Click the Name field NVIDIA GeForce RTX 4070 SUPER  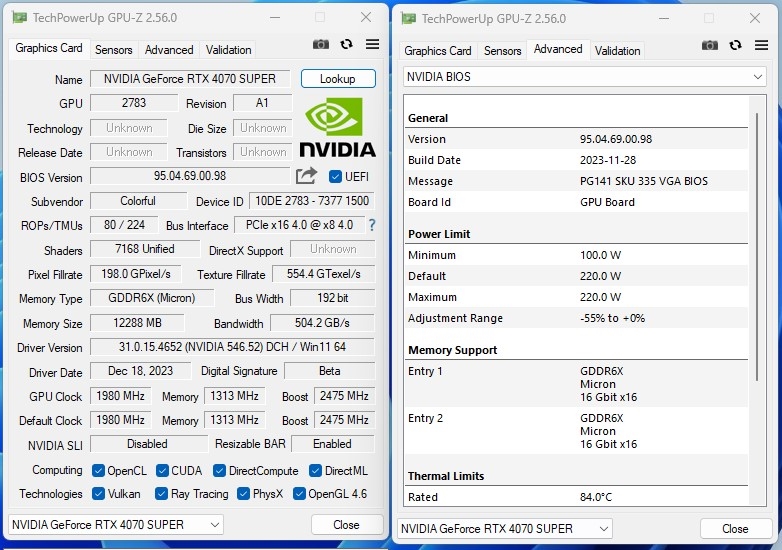(x=190, y=79)
